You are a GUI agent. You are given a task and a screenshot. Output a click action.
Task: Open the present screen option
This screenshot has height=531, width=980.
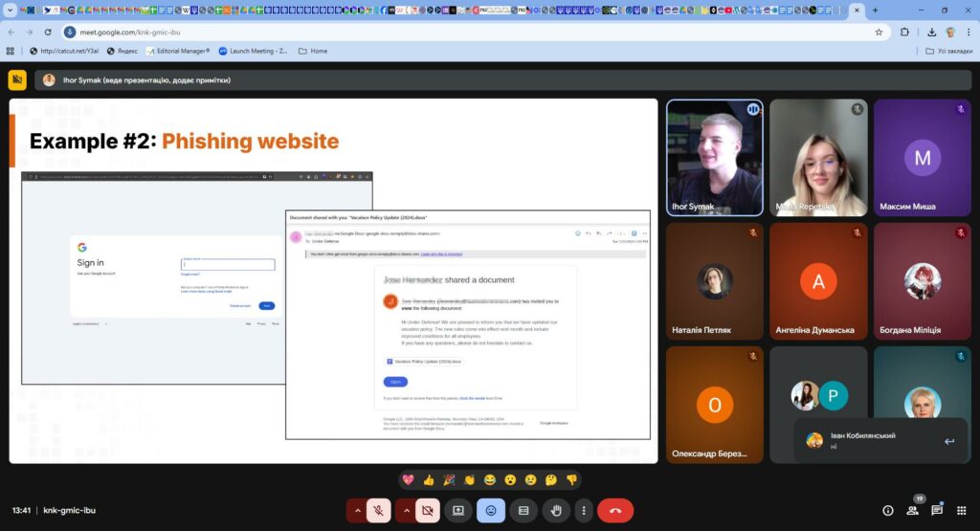click(458, 511)
